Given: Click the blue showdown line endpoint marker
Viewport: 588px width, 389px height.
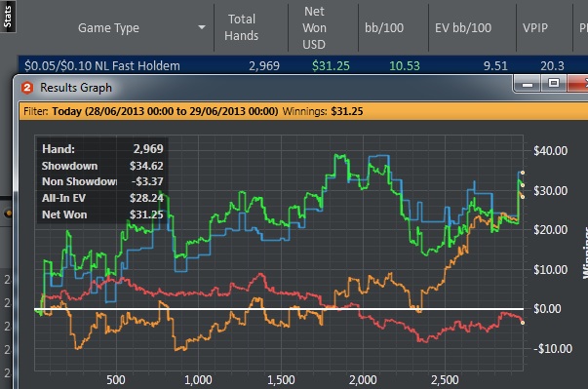Looking at the screenshot, I should pos(523,173).
